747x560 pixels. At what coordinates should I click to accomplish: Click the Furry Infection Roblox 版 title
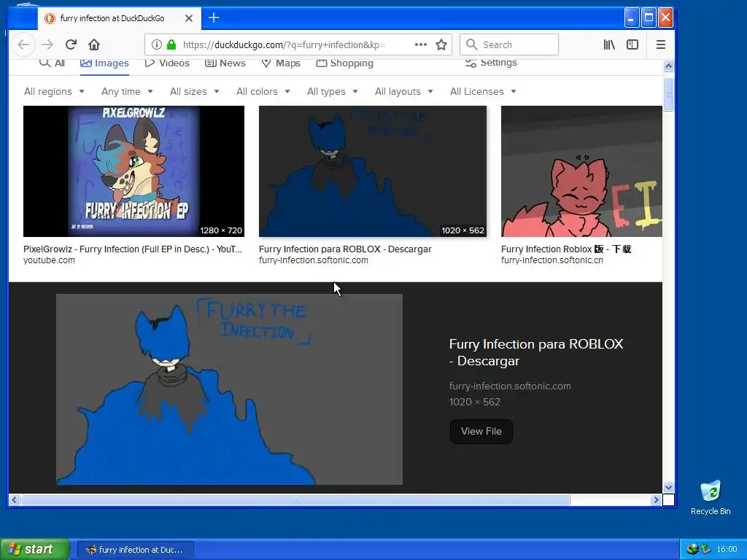click(x=566, y=249)
